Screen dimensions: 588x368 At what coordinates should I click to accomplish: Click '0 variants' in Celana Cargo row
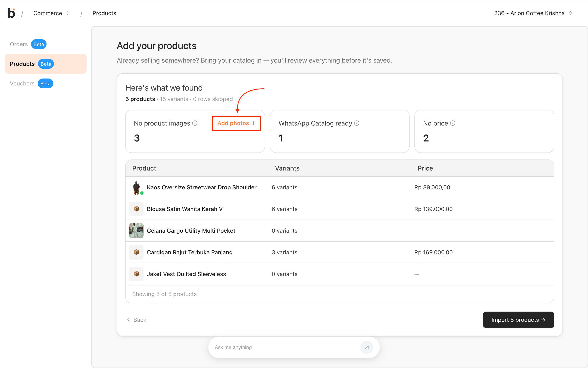(285, 231)
